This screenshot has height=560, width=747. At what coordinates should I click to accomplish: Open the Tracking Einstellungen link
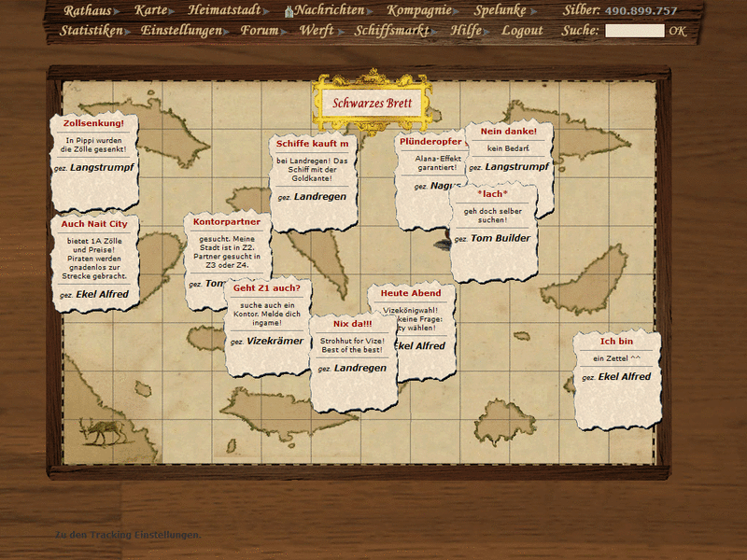click(128, 535)
